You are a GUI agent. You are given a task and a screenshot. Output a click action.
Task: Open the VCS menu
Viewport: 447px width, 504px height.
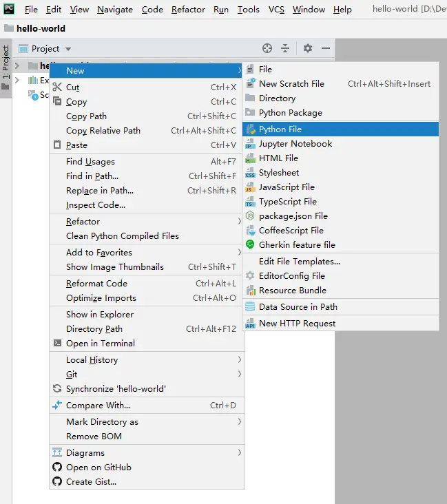point(276,10)
